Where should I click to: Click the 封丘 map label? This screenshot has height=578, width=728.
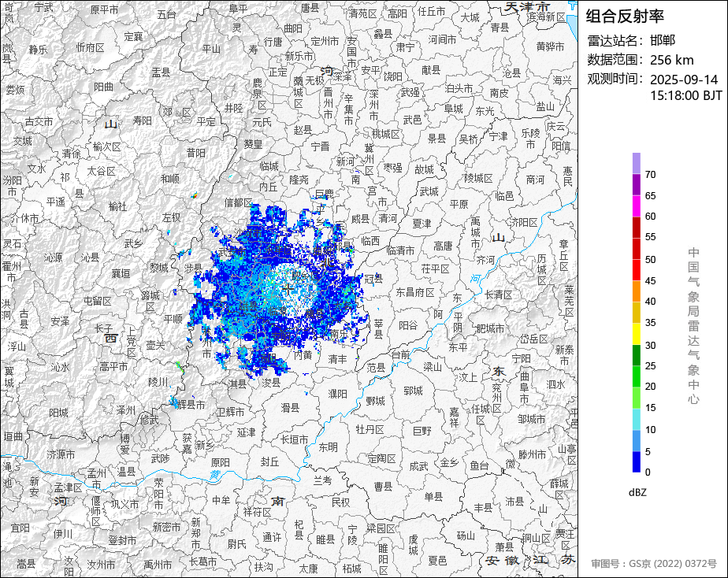[269, 462]
